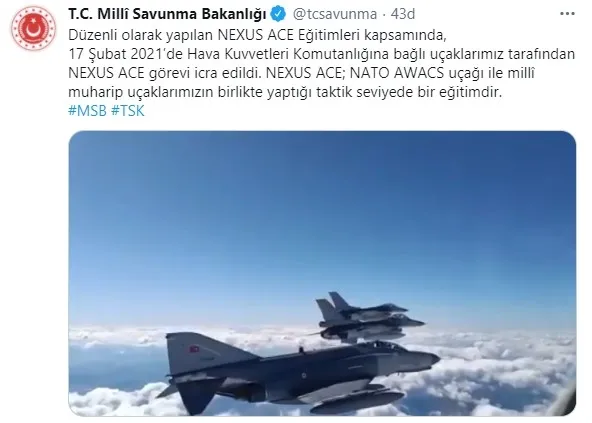Image resolution: width=592 pixels, height=423 pixels.
Task: Click the blue verified badge
Action: [278, 14]
